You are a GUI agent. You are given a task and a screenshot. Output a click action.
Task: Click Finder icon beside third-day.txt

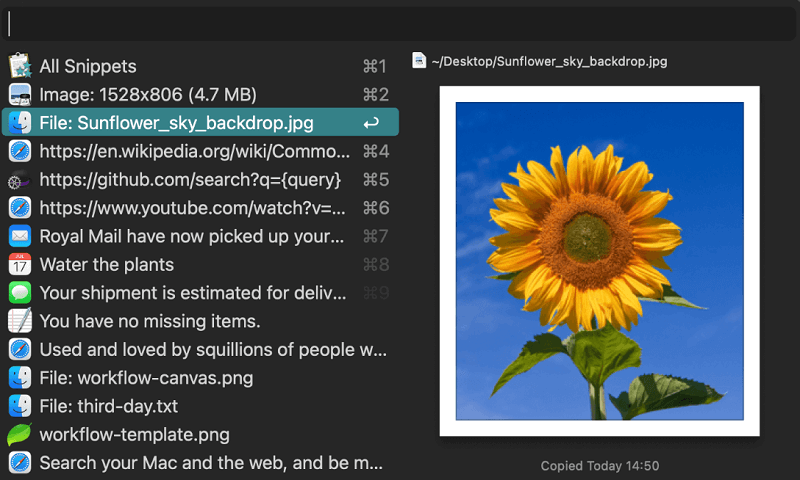tap(20, 406)
